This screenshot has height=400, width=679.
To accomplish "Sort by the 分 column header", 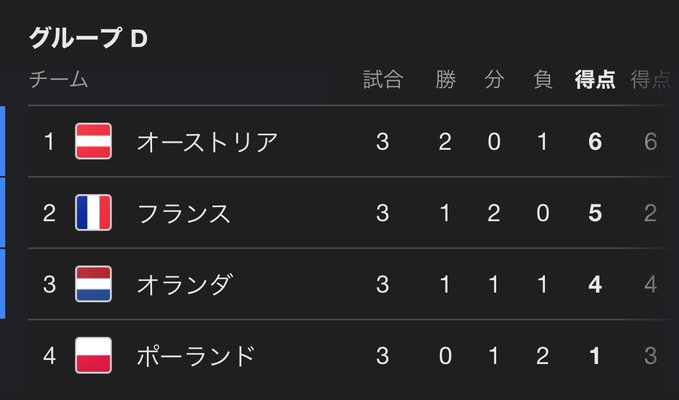I will (x=494, y=80).
